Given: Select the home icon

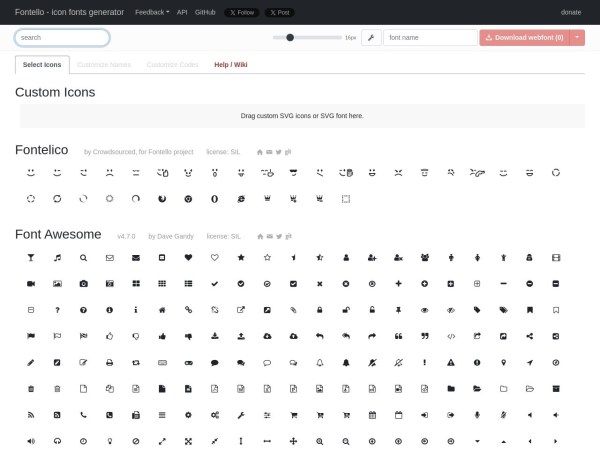Looking at the screenshot, I should click(x=162, y=310).
